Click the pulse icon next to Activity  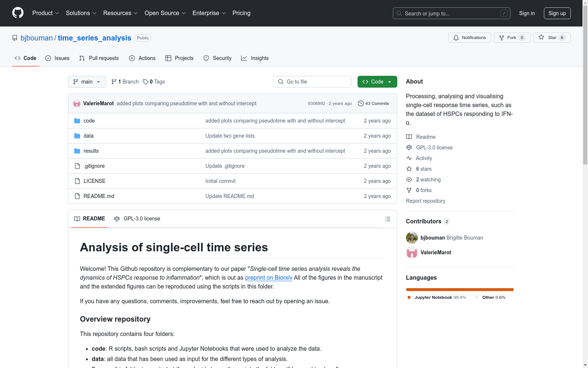click(409, 158)
